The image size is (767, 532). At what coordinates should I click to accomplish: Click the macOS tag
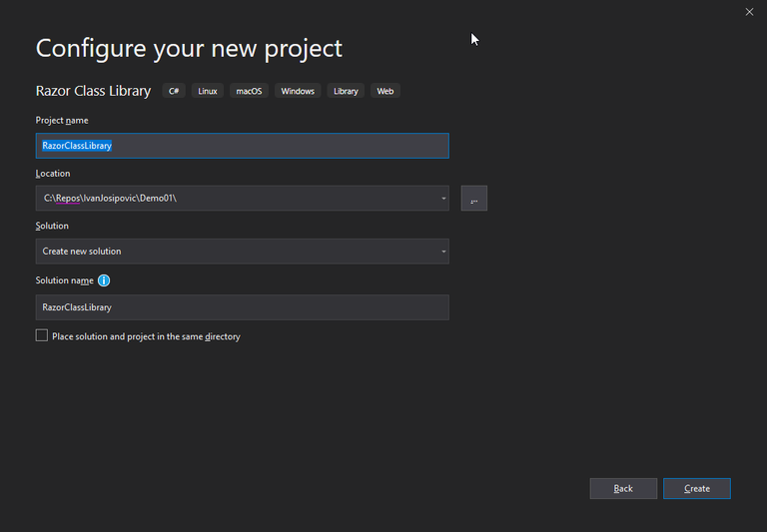click(249, 91)
